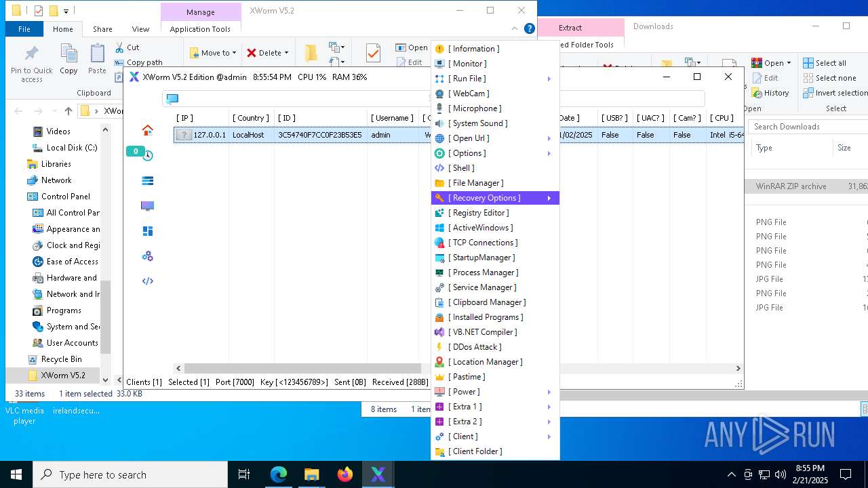The height and width of the screenshot is (488, 868).
Task: Open the File tab in Explorer ribbon
Action: pyautogui.click(x=24, y=29)
